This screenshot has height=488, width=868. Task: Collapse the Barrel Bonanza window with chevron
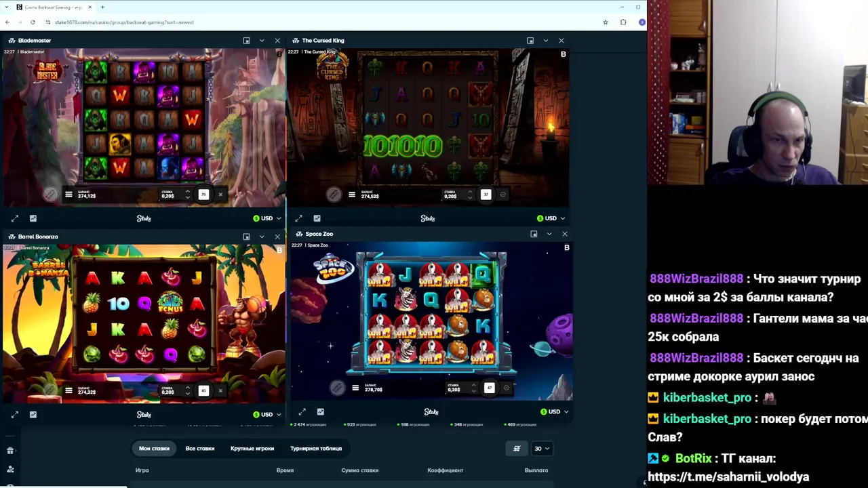pos(262,237)
